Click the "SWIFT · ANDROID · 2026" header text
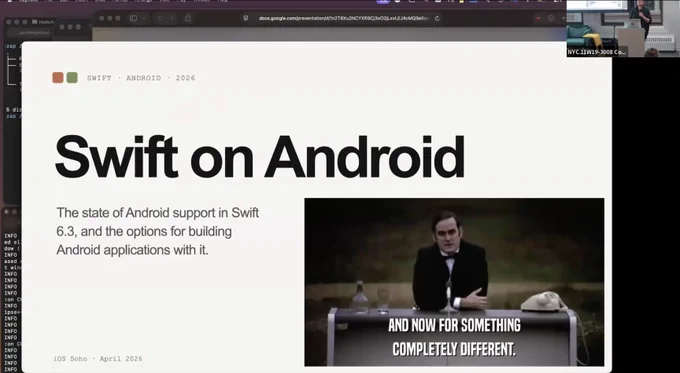This screenshot has width=680, height=373. [141, 78]
